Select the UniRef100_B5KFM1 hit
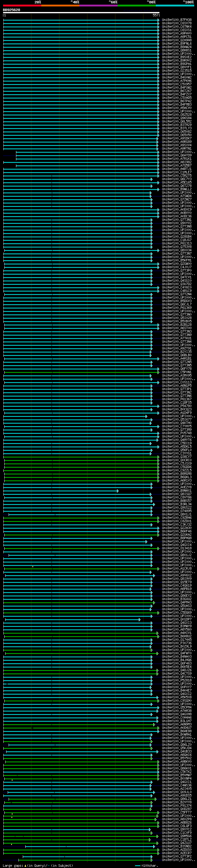 (x=177, y=260)
